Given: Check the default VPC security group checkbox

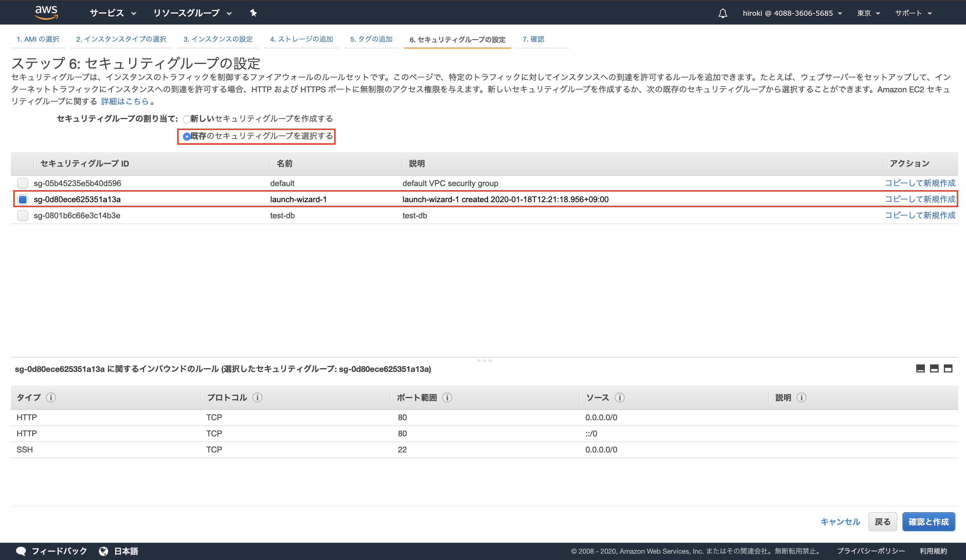Looking at the screenshot, I should pyautogui.click(x=23, y=183).
